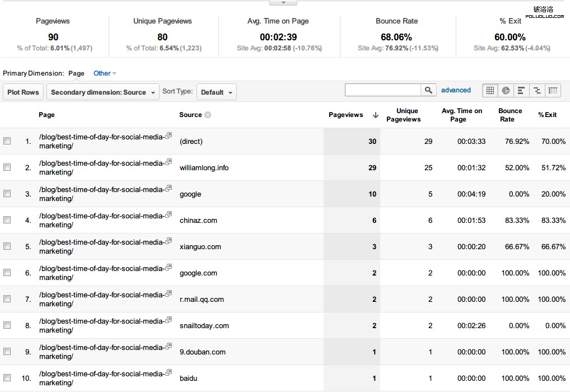Open the Sort Type Default dropdown

pyautogui.click(x=216, y=92)
